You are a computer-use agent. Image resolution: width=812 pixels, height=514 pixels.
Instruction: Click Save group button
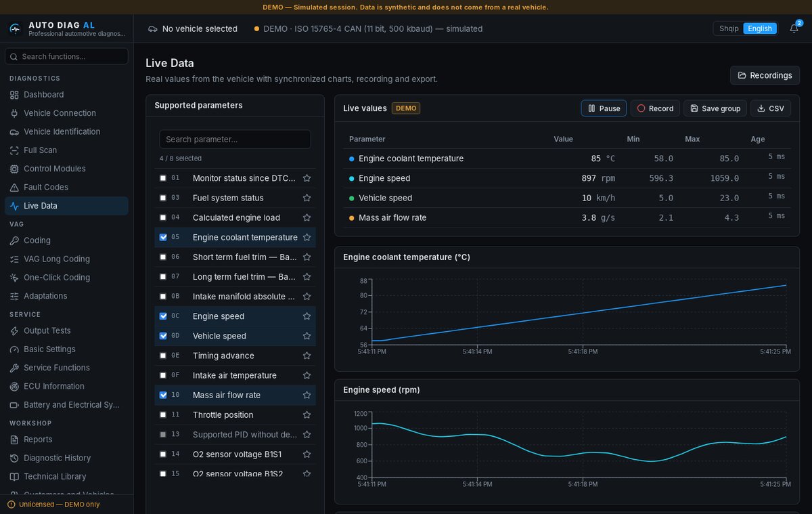(x=715, y=108)
